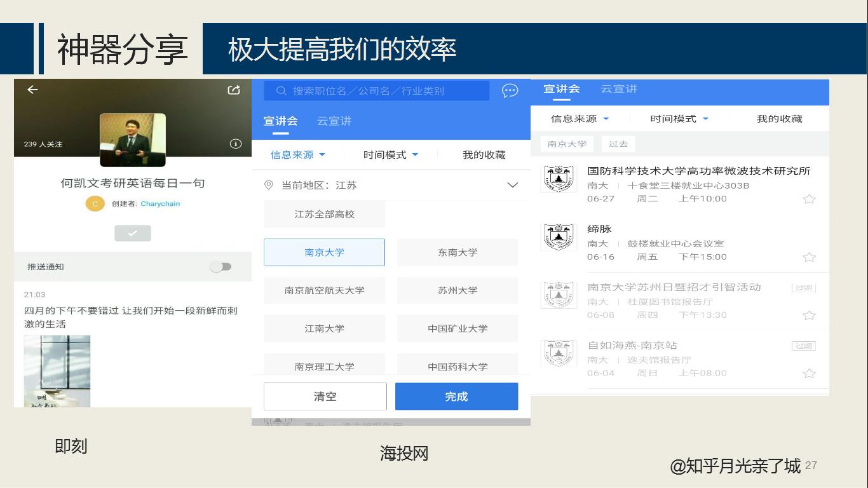Image resolution: width=868 pixels, height=488 pixels.
Task: Open the 南京大学苏州日暨招才引智活动 event
Action: 674,287
